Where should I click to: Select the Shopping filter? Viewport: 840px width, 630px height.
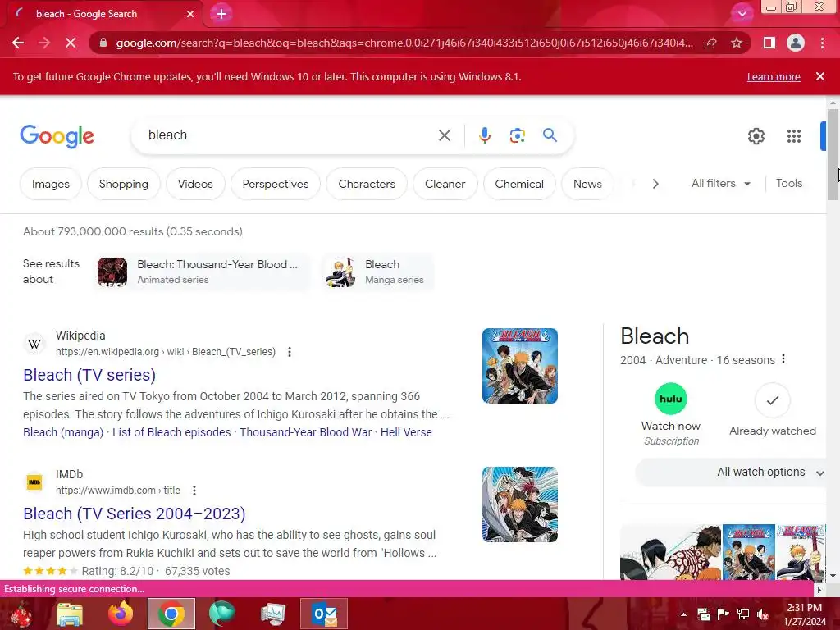123,184
